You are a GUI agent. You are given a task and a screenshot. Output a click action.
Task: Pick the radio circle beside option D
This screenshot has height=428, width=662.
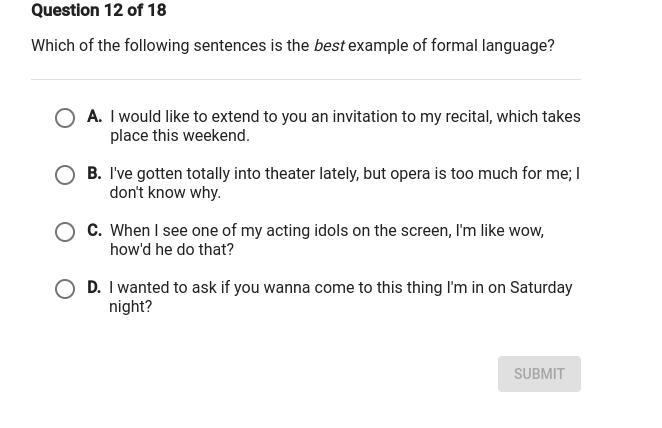65,289
